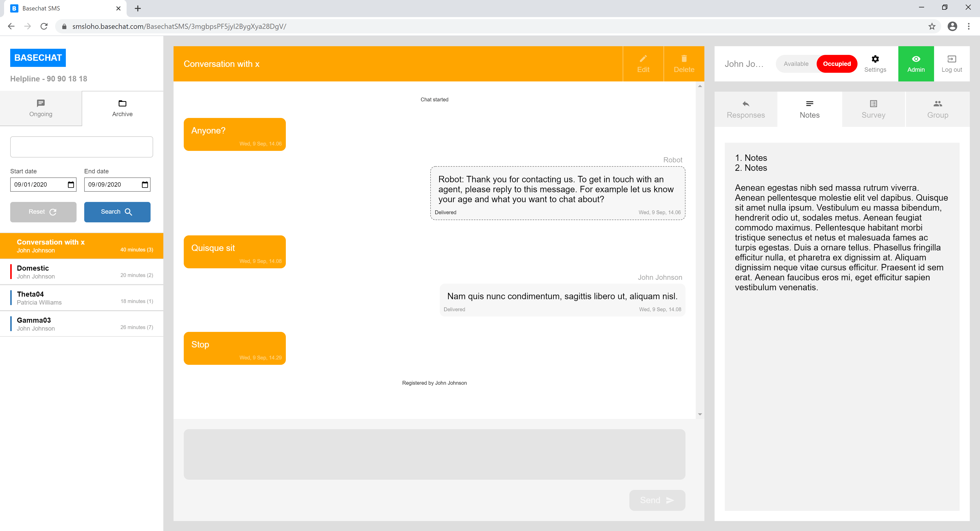The height and width of the screenshot is (531, 980).
Task: Select the Theta04 conversation with Patricia Williams
Action: [81, 298]
